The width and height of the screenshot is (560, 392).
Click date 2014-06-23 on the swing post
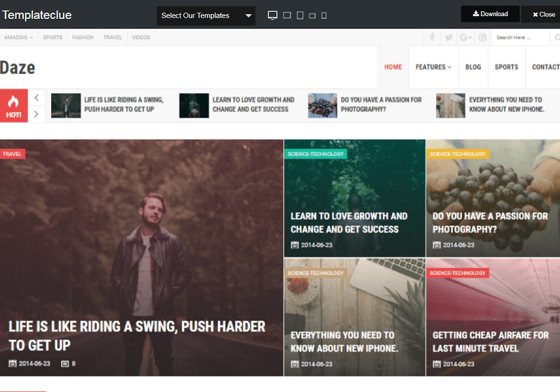(x=34, y=363)
